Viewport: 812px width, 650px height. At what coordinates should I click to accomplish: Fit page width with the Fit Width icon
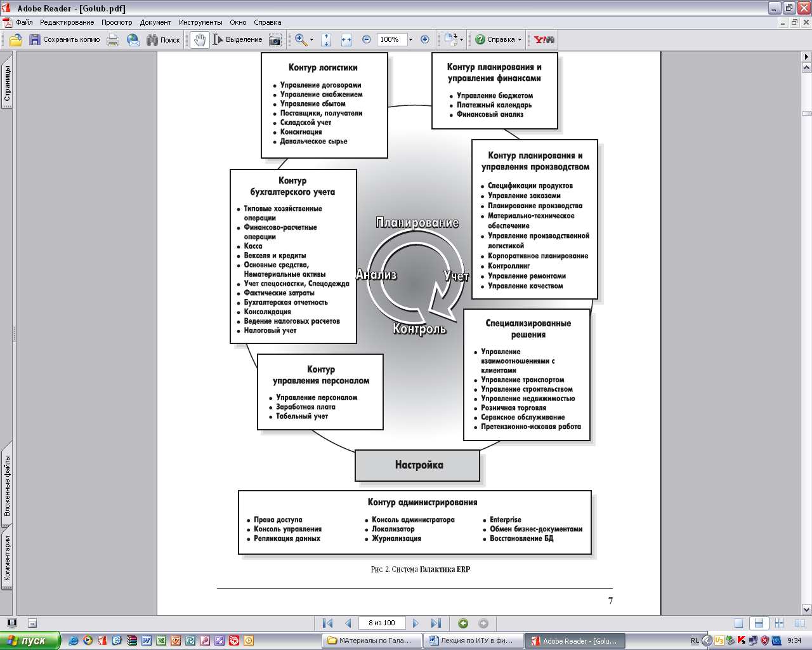346,39
